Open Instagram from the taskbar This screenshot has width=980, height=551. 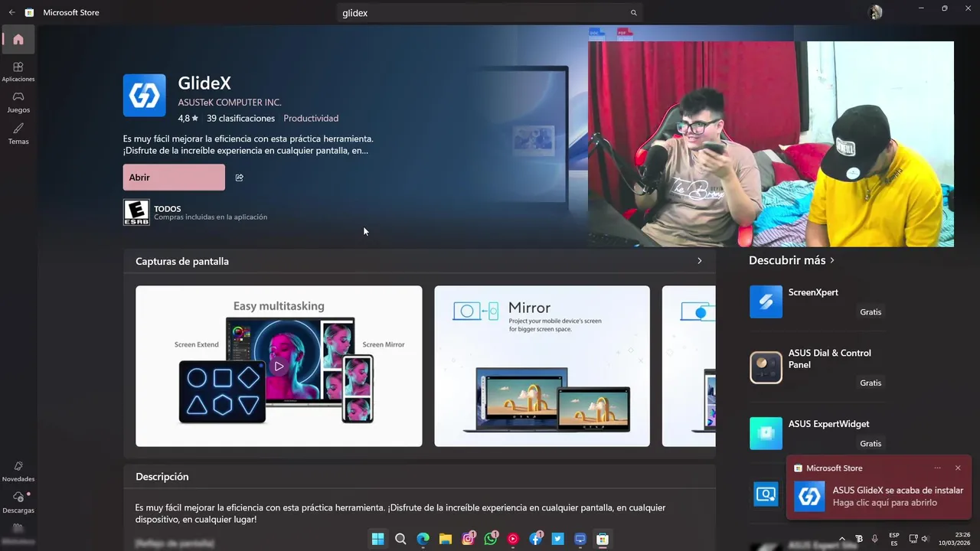(x=468, y=539)
